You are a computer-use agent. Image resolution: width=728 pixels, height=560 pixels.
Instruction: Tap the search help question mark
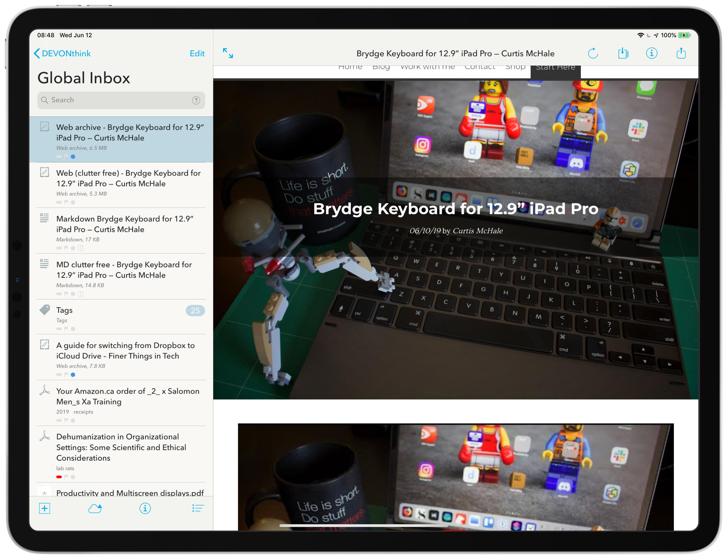pyautogui.click(x=196, y=100)
